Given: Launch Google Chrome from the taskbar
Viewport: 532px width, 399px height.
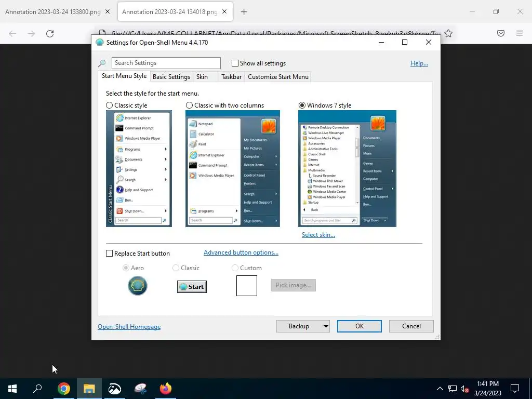Looking at the screenshot, I should tap(64, 389).
